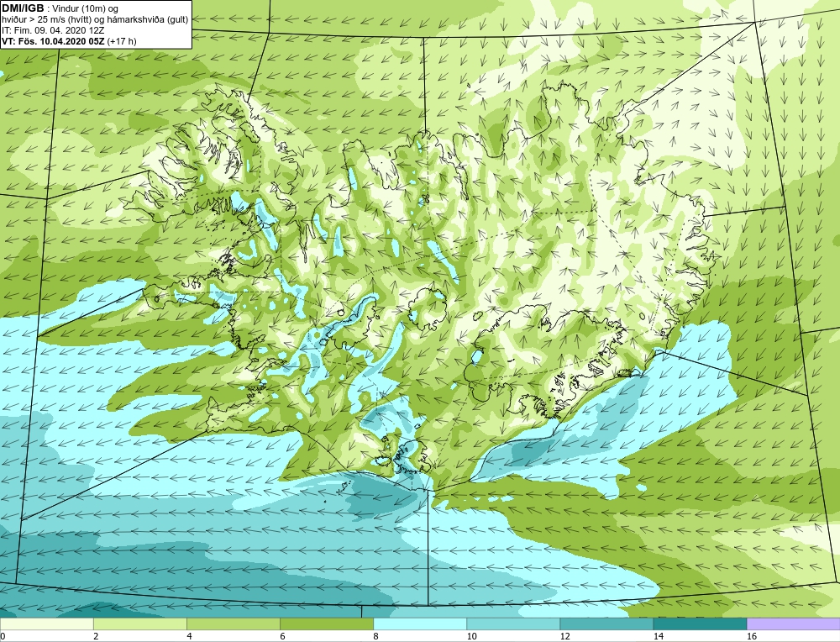Click the legend scale value '6'
The height and width of the screenshot is (642, 840).
click(282, 636)
